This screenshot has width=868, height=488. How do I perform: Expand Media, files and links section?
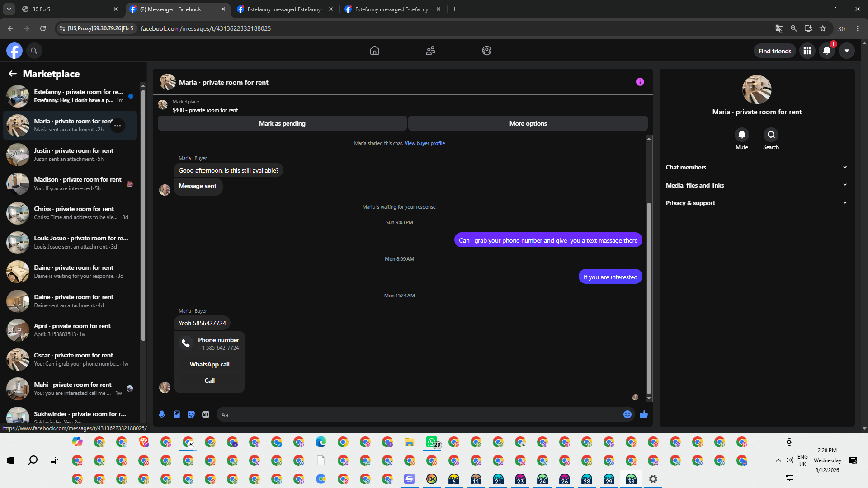(x=756, y=185)
